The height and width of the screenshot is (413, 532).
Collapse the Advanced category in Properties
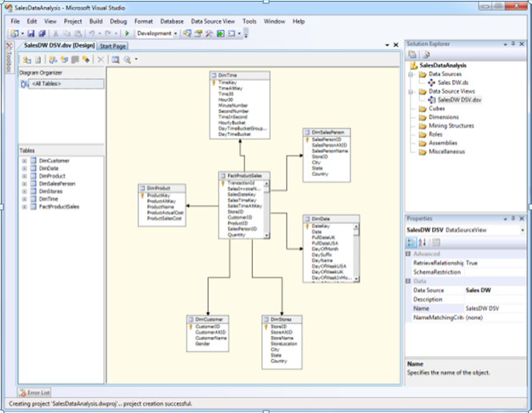point(408,254)
